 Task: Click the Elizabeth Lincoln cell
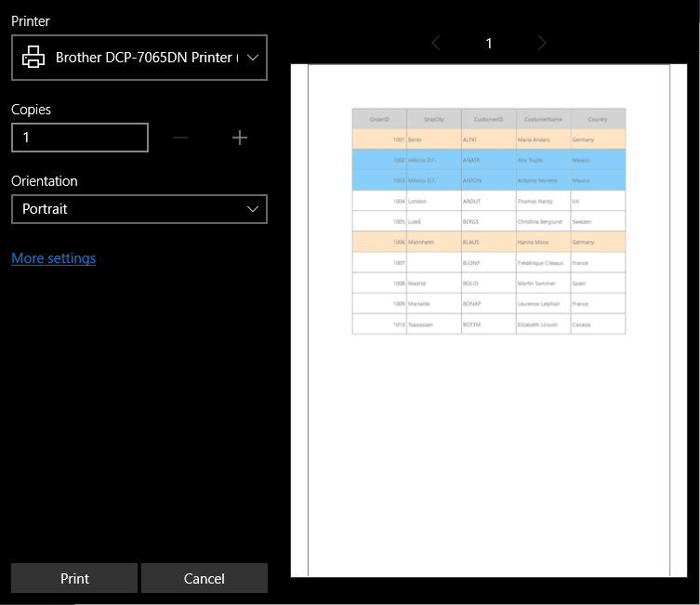pos(543,324)
